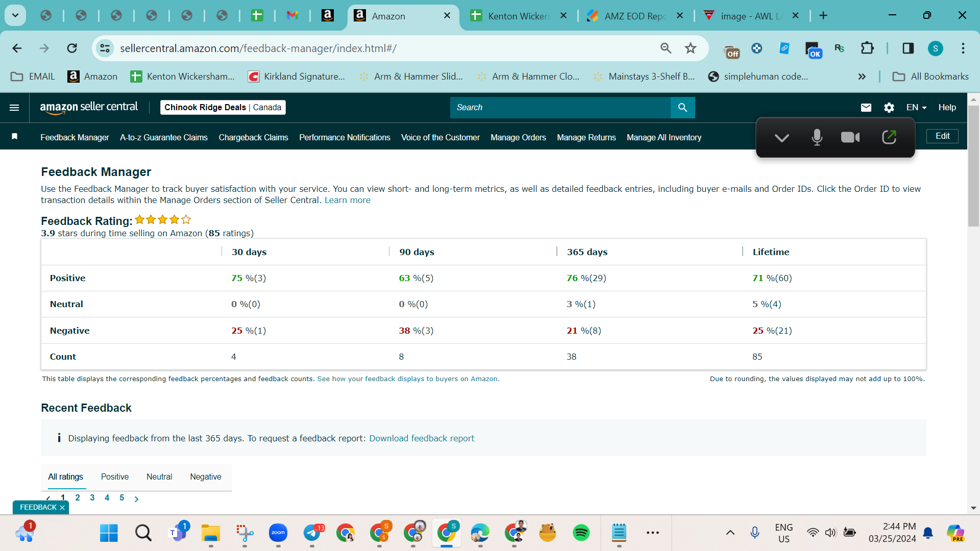
Task: Open A-to-z Guarantee Claims
Action: [164, 137]
